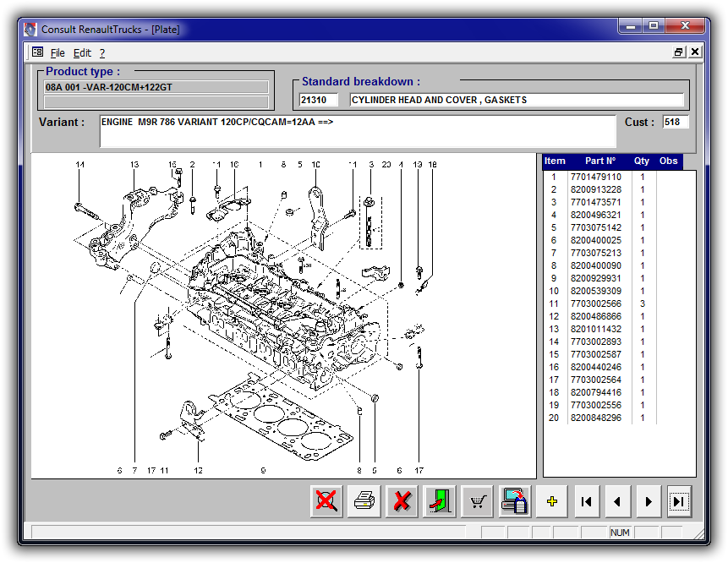Click the Obs column header

[669, 161]
